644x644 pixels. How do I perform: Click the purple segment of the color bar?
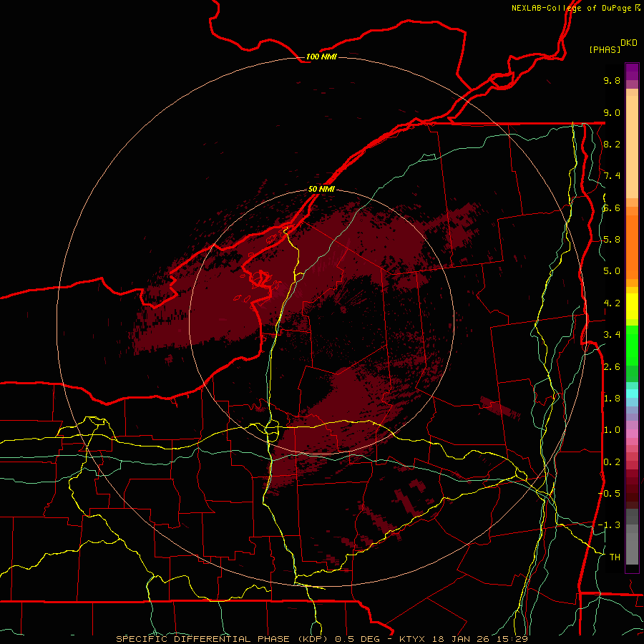tap(632, 72)
